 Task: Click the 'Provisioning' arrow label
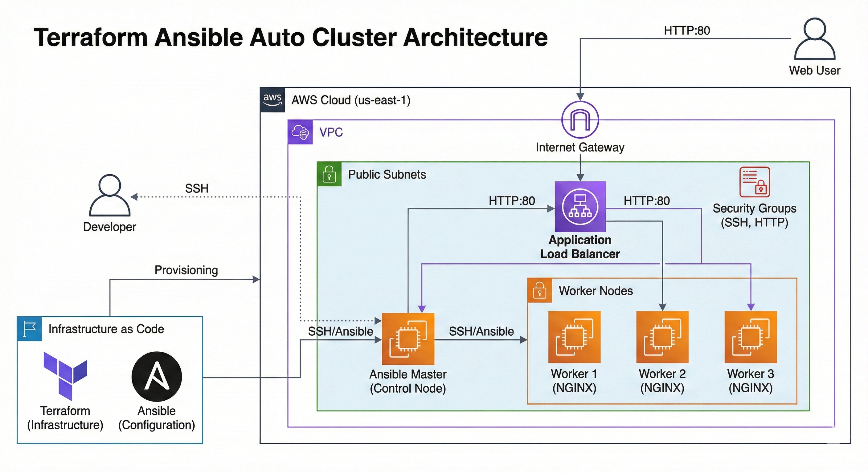click(186, 270)
